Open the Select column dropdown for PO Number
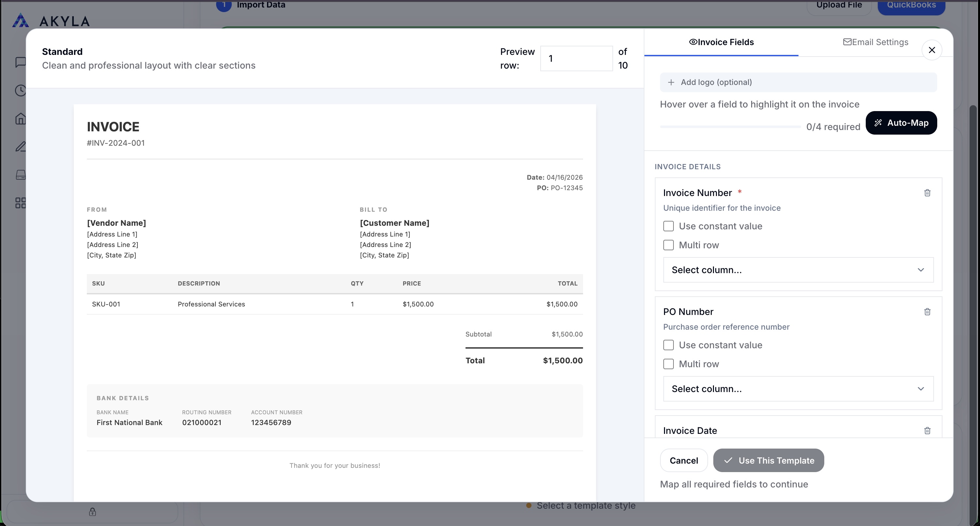 click(x=798, y=388)
